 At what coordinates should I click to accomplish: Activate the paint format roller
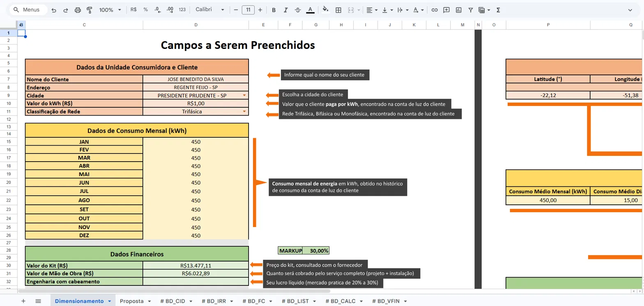point(90,9)
